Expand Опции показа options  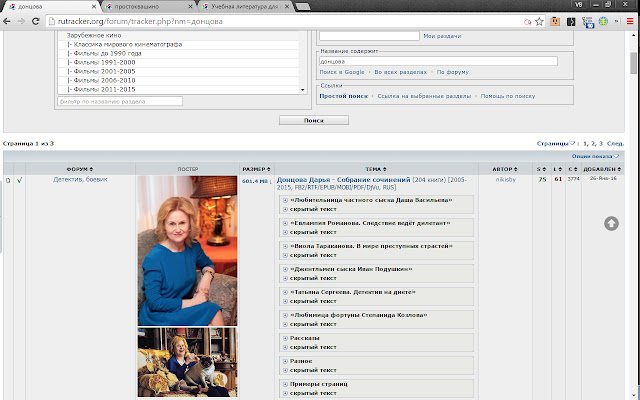pyautogui.click(x=595, y=156)
